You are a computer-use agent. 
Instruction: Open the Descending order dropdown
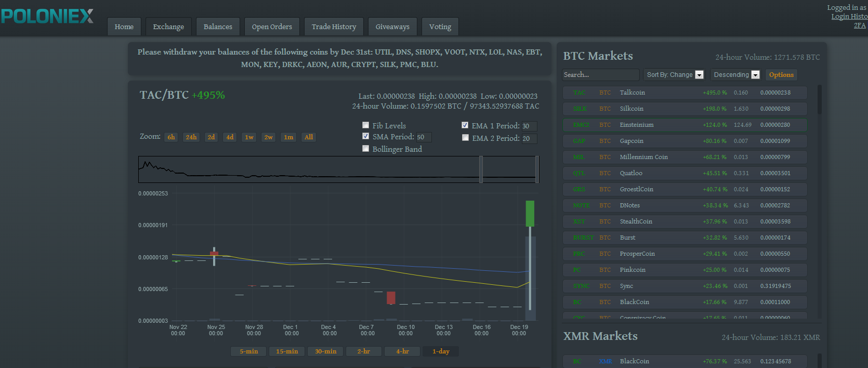click(736, 75)
